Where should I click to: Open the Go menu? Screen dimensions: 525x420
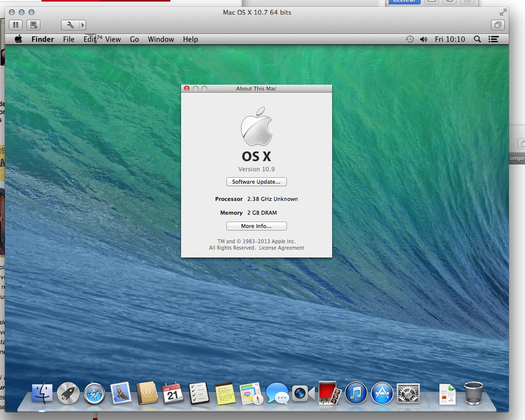coord(134,39)
